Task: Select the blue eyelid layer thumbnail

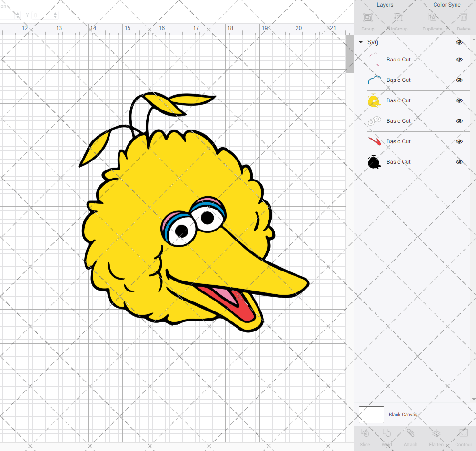Action: coord(374,80)
